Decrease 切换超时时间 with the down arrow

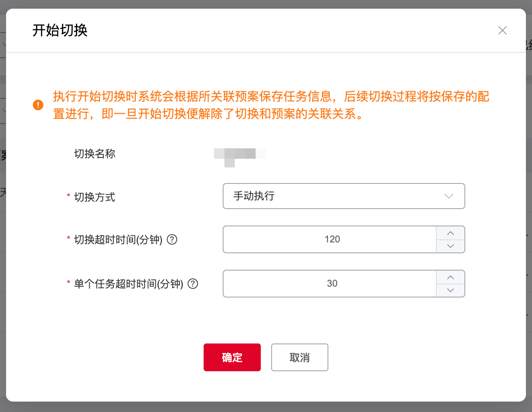[x=450, y=246]
